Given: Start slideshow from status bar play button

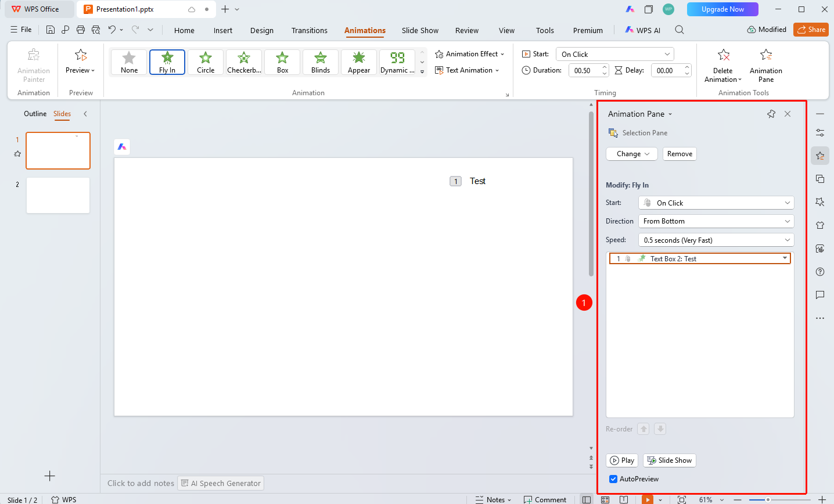Looking at the screenshot, I should point(647,499).
